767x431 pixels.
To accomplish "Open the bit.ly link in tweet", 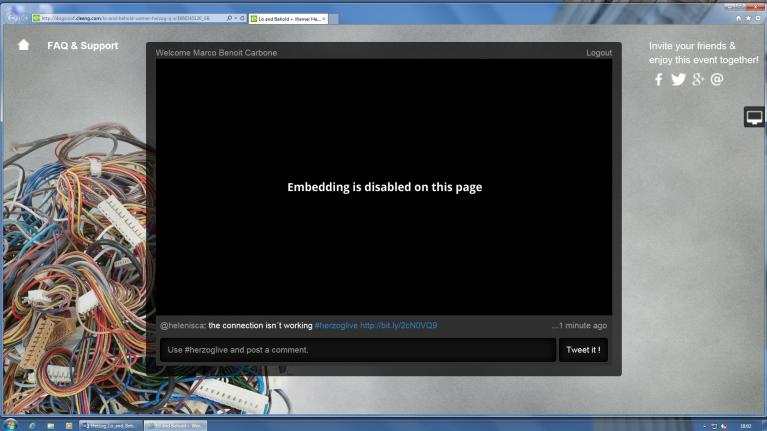I will tap(398, 325).
